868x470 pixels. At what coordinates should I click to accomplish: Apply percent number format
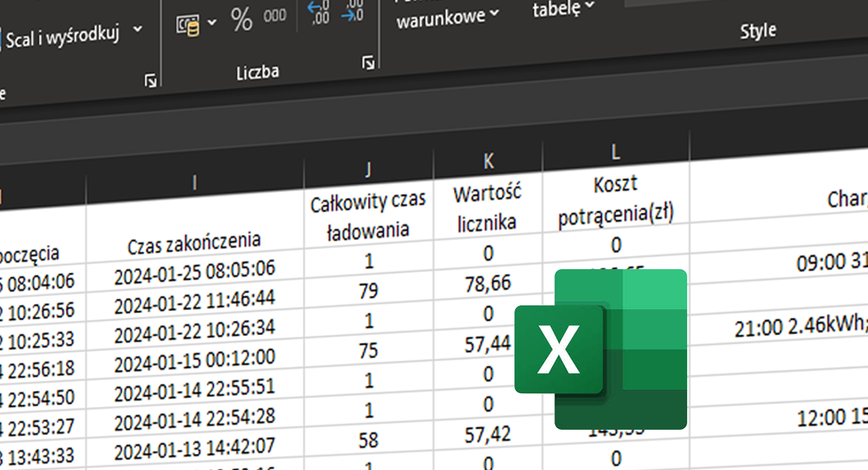[x=241, y=18]
